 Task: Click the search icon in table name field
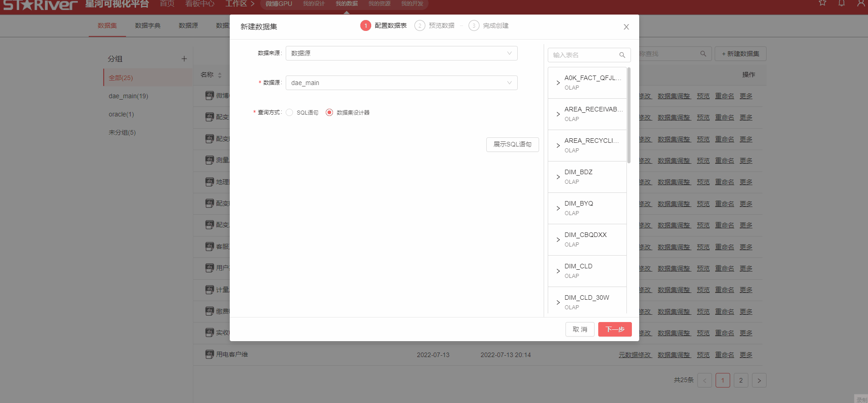(622, 55)
